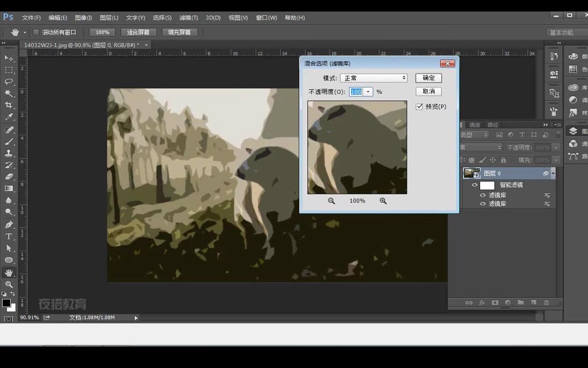Select the Crop tool in the toolbox
Image resolution: width=588 pixels, height=368 pixels.
point(9,105)
